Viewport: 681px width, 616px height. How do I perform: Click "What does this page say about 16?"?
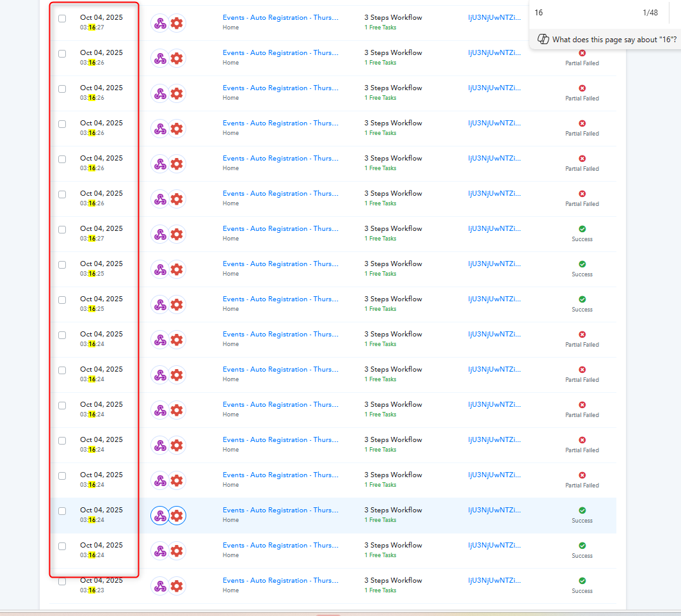tap(614, 40)
